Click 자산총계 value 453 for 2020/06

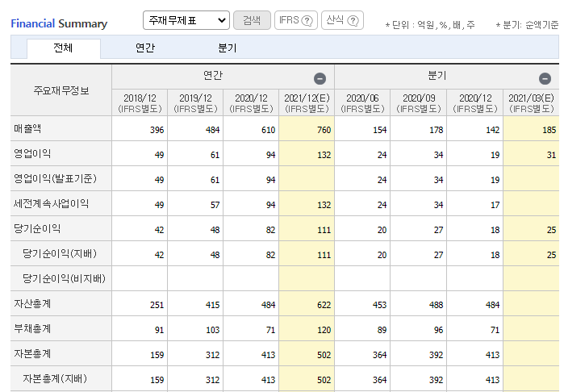(x=379, y=305)
